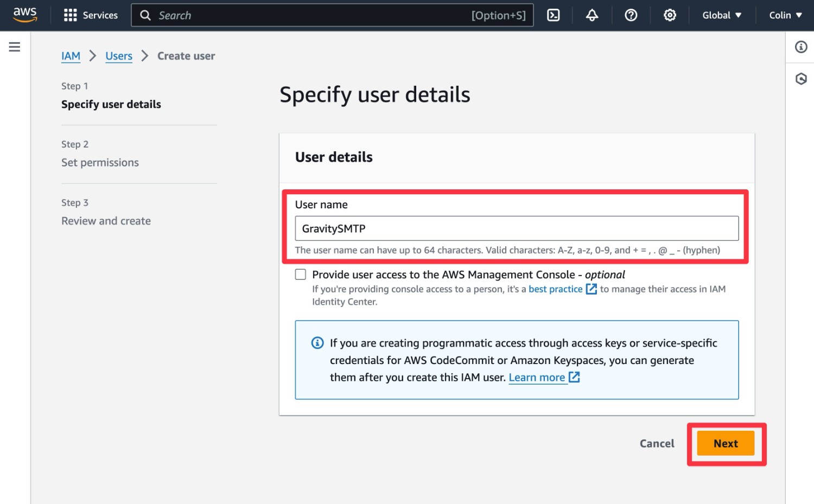Click the info icon in the blue notice
This screenshot has width=814, height=504.
click(317, 343)
